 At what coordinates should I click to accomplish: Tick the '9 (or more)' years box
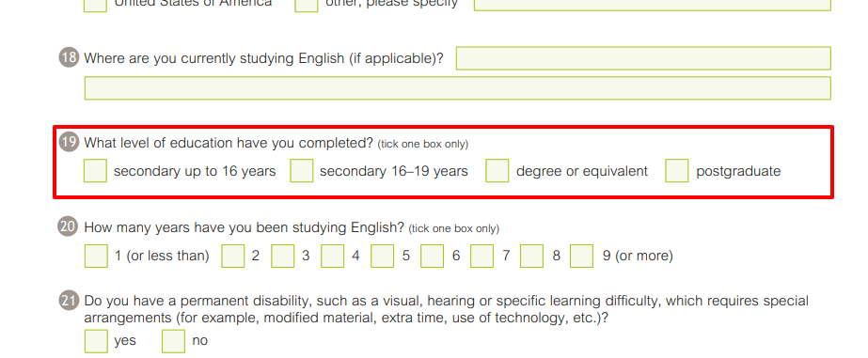[x=582, y=256]
